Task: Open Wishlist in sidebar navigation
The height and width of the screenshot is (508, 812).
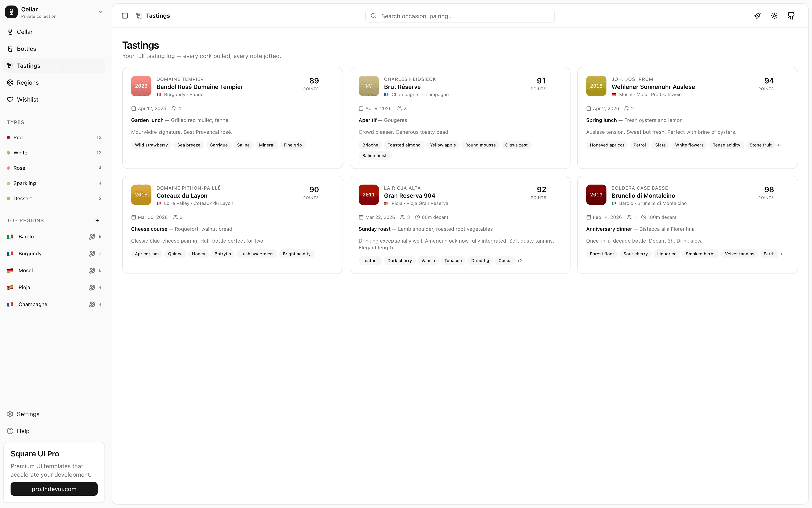Action: 54,99
